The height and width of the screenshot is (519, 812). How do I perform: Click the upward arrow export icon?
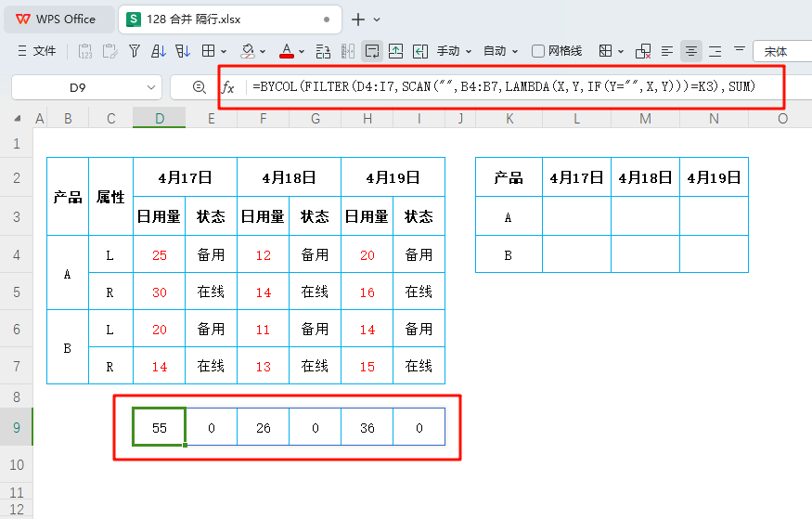pyautogui.click(x=395, y=51)
